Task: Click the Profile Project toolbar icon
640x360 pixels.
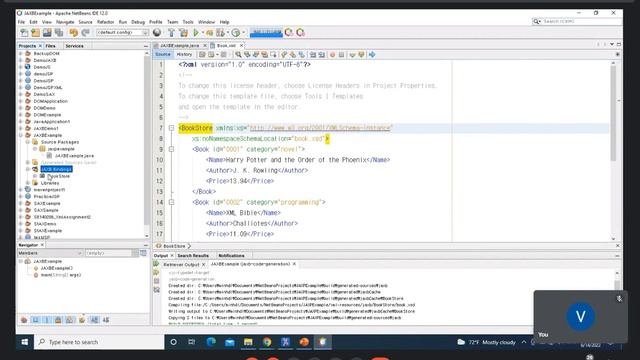Action: (x=236, y=33)
